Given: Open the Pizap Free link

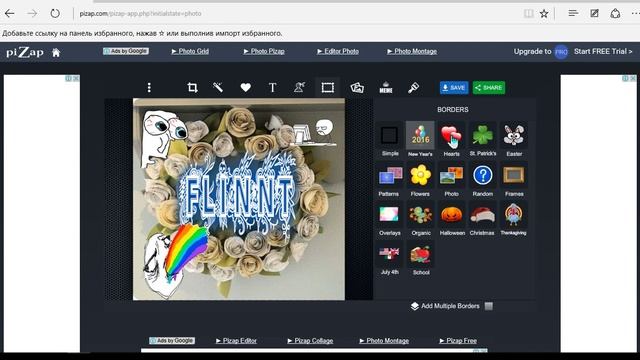Looking at the screenshot, I should (x=458, y=340).
